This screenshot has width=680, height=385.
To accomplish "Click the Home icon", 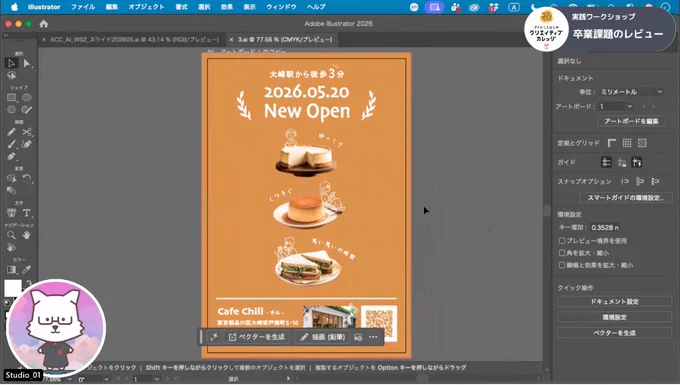I will point(43,24).
